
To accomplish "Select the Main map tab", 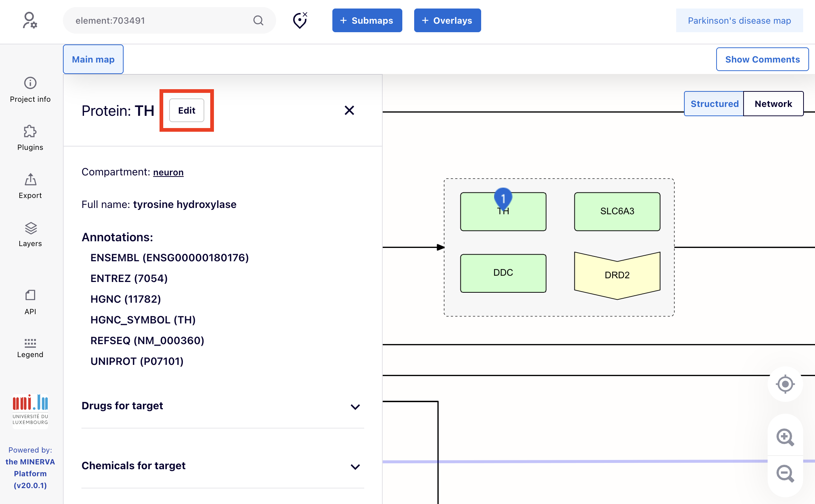I will click(93, 60).
